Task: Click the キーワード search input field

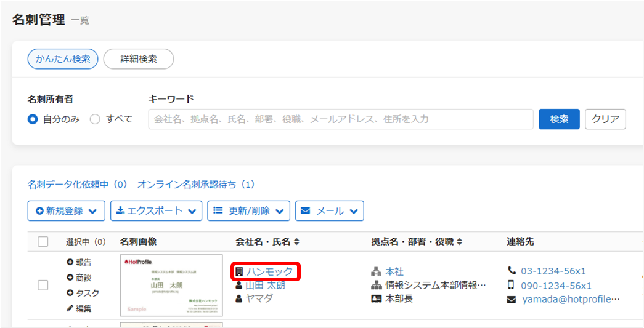Action: tap(340, 119)
